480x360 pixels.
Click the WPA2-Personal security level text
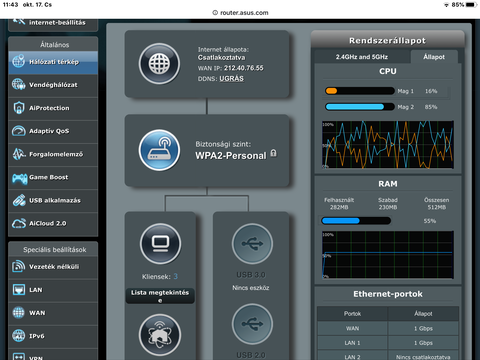(x=231, y=156)
